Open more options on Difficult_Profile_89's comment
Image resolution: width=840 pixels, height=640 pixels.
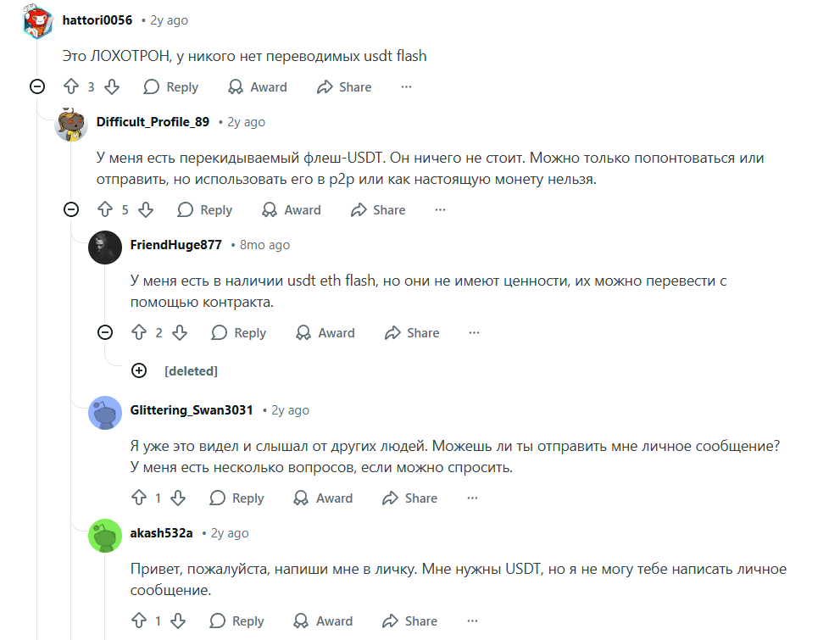pos(440,209)
